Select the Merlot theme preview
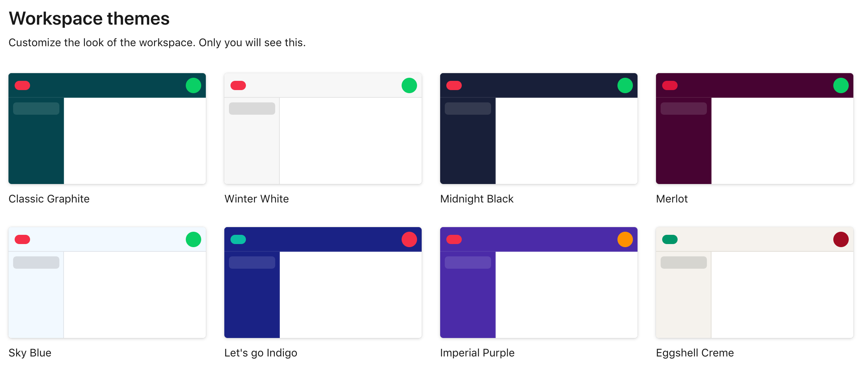 pyautogui.click(x=755, y=129)
